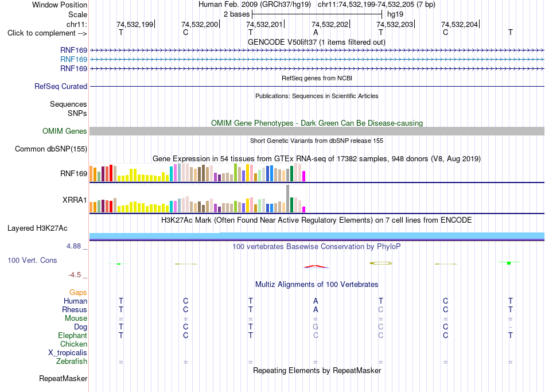This screenshot has width=545, height=392.
Task: Click the 100 Vert. Cons label
Action: [32, 261]
